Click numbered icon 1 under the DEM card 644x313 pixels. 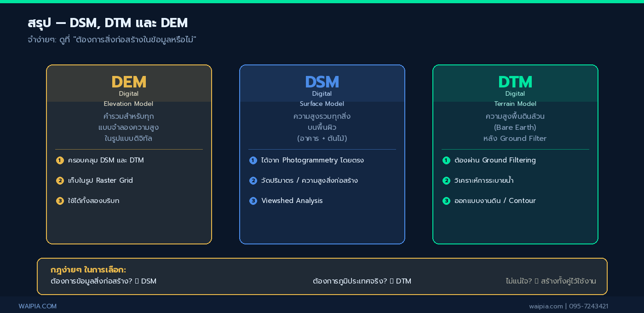(60, 160)
